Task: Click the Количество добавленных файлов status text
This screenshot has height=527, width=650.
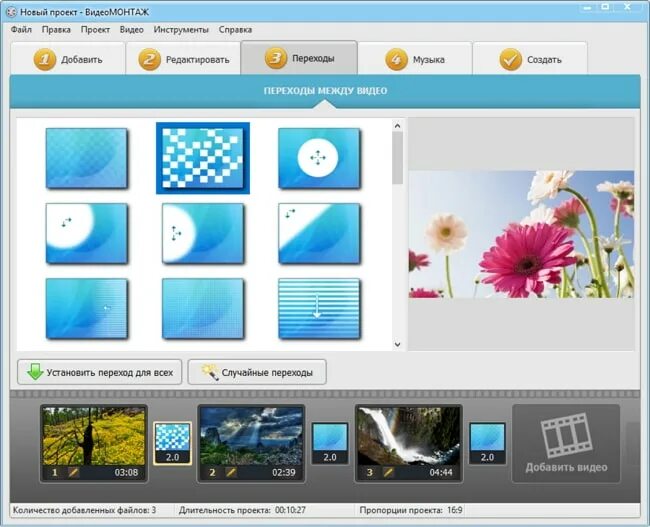Action: point(85,510)
